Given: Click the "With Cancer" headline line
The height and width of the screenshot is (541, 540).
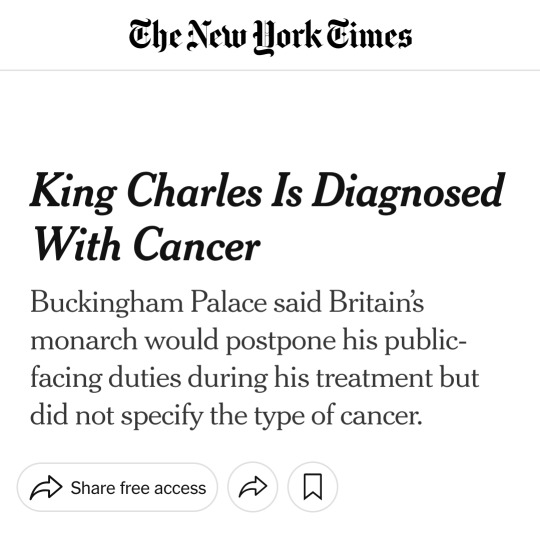Looking at the screenshot, I should 145,244.
